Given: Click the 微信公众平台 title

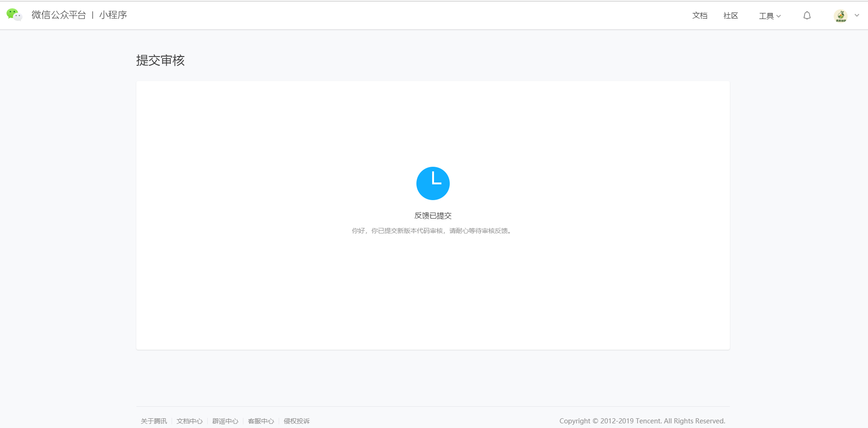Looking at the screenshot, I should click(x=59, y=15).
